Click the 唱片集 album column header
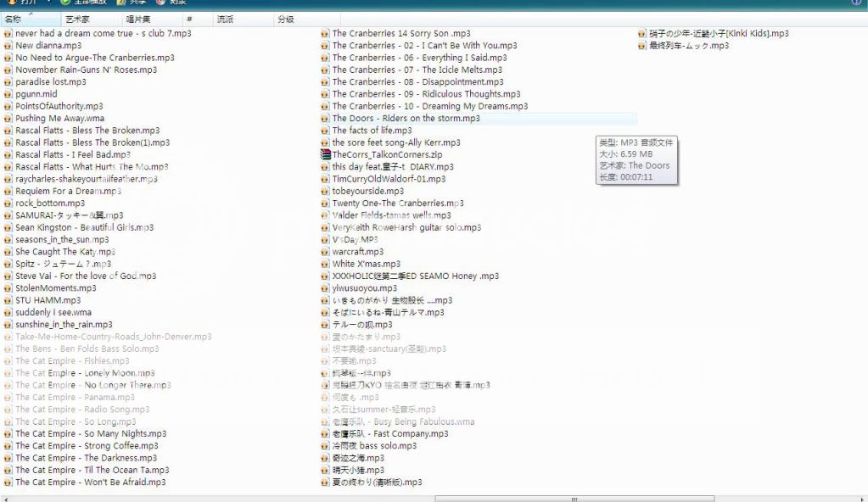The width and height of the screenshot is (868, 502). (x=137, y=19)
